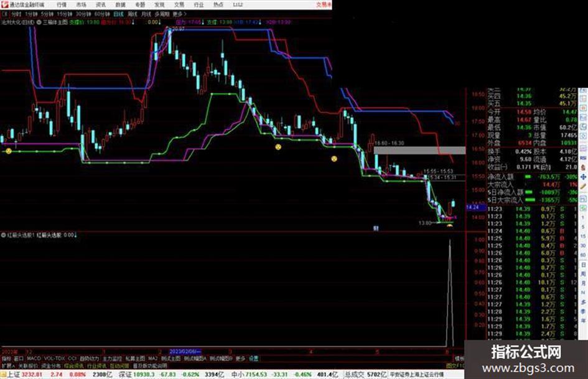Open the 综合资讯 tab

tap(74, 365)
